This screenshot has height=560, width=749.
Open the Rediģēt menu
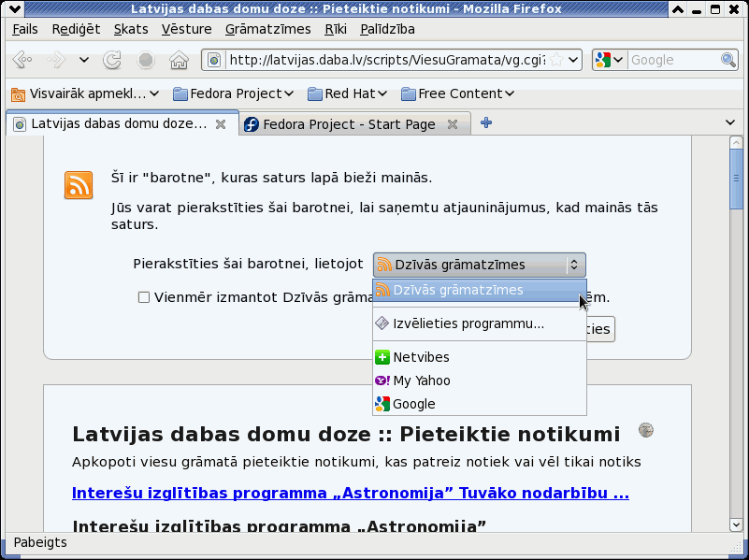click(x=76, y=29)
